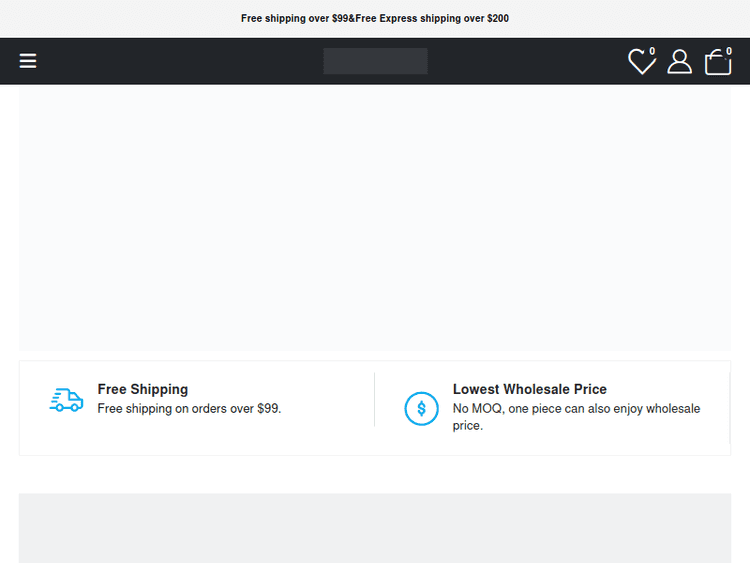This screenshot has width=750, height=563.
Task: Open the user account profile icon
Action: click(x=680, y=62)
